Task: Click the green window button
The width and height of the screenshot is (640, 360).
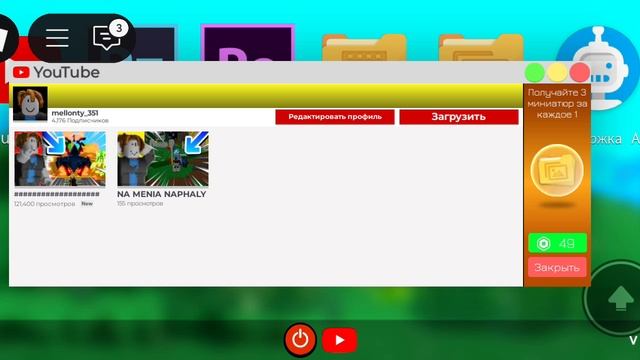Action: (x=534, y=73)
